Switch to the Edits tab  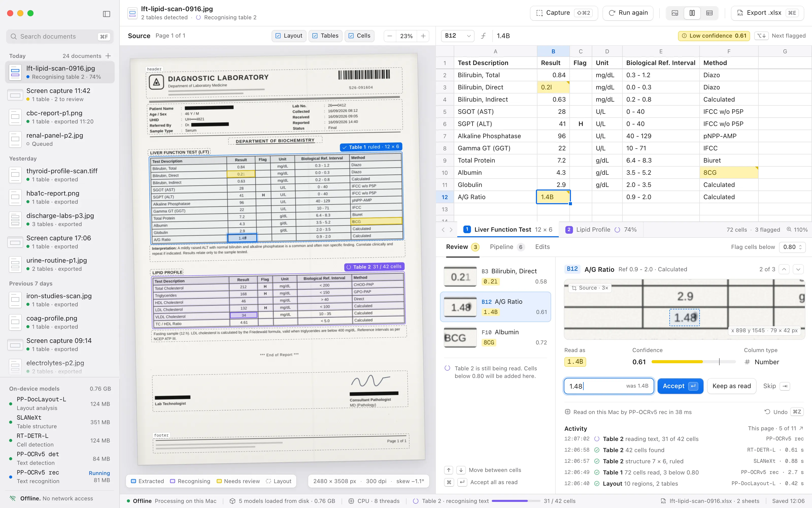(x=542, y=247)
